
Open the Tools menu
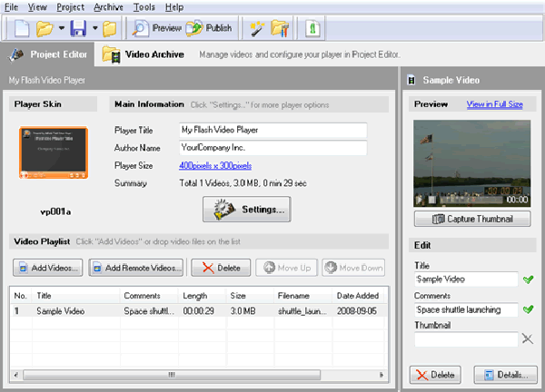(144, 7)
